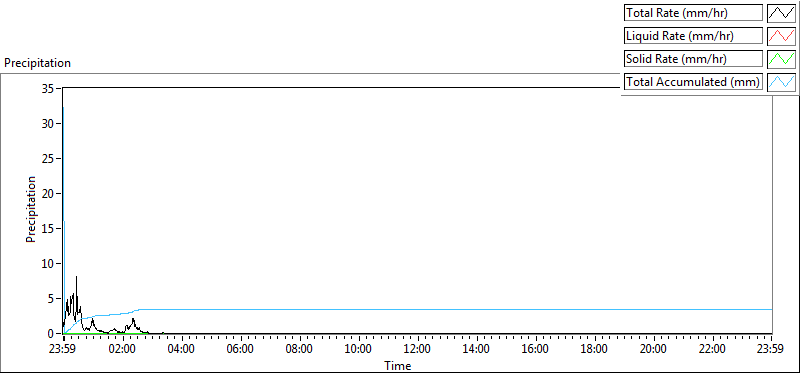Click the Total Accumulated blue line-style icon

781,82
